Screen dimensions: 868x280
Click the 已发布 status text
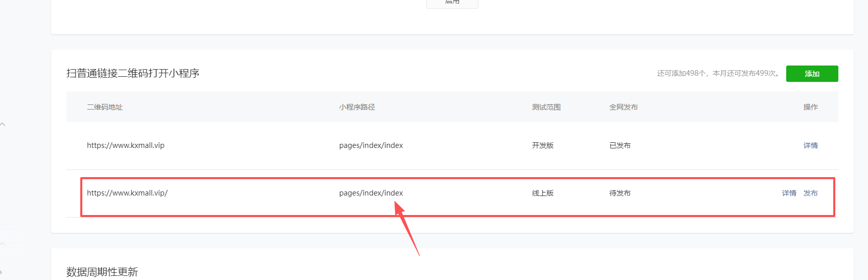click(x=620, y=145)
